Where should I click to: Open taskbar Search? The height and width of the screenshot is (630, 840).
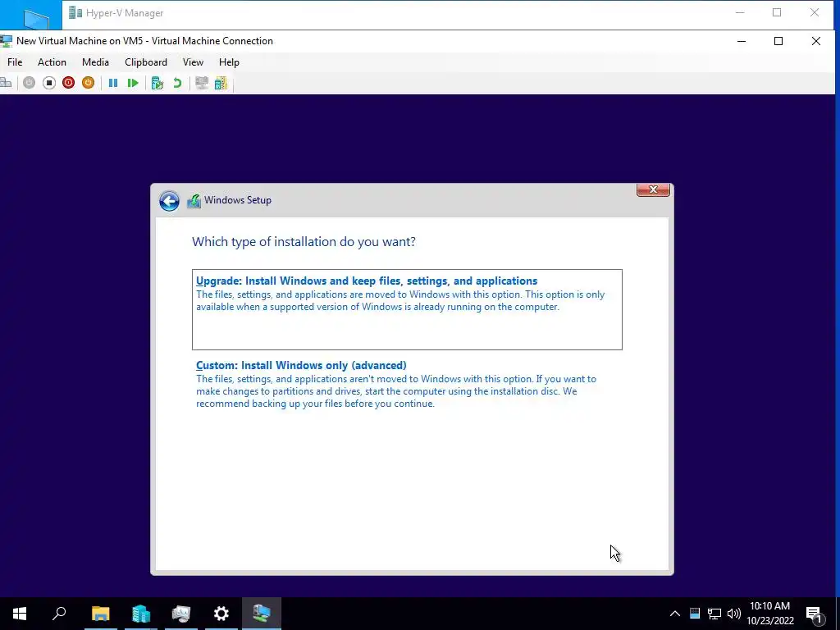point(59,614)
